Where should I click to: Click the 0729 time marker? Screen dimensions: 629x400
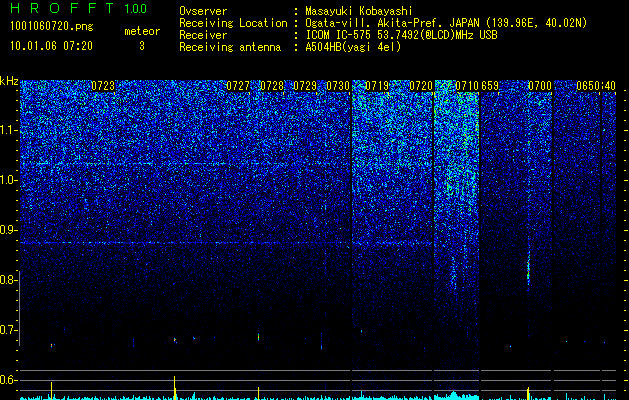click(x=305, y=86)
